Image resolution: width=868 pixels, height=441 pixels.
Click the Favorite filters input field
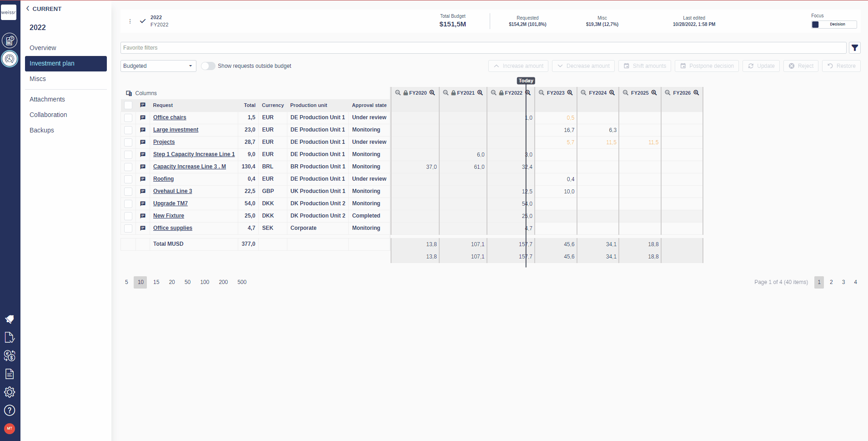tap(483, 48)
